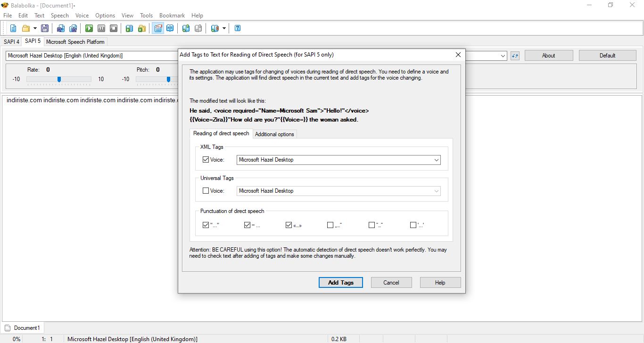Open the dropdown arrow next to Open folder icon
The height and width of the screenshot is (343, 644).
click(35, 28)
